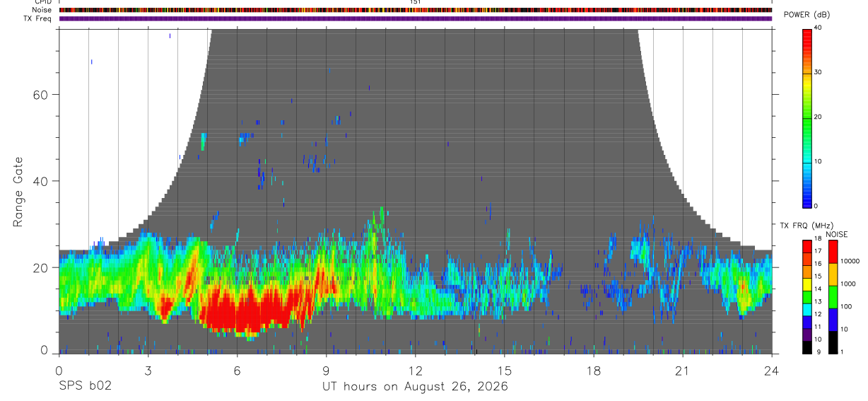Click the Range Gate axis title
Viewport: 868px width, 401px height.
click(x=18, y=192)
